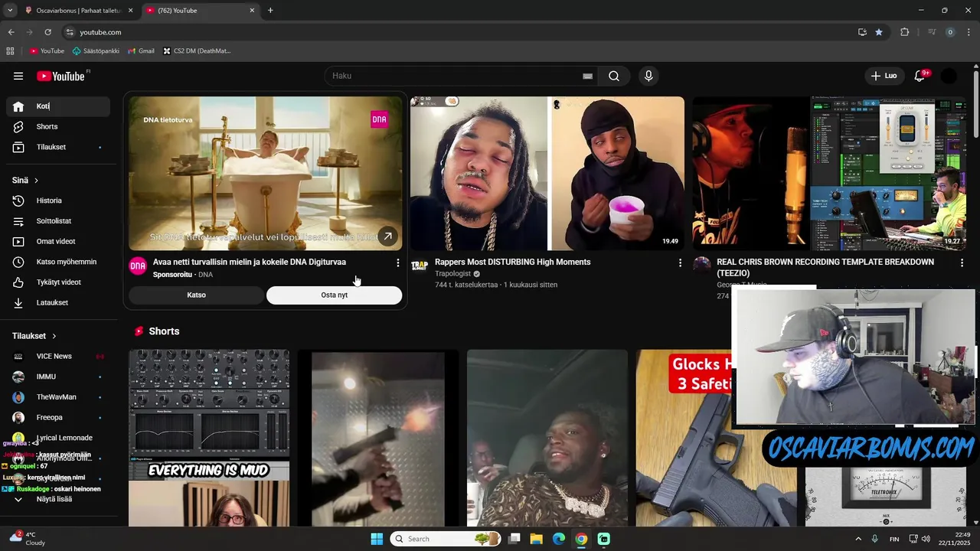Click Trapologist channel name
Screen dimensions: 980x551
coord(452,273)
